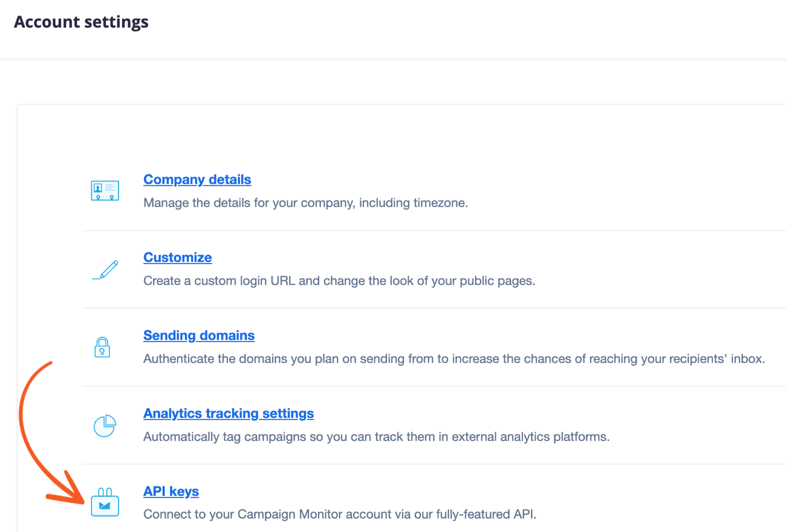Open the API keys page
This screenshot has height=532, width=786.
pos(171,491)
